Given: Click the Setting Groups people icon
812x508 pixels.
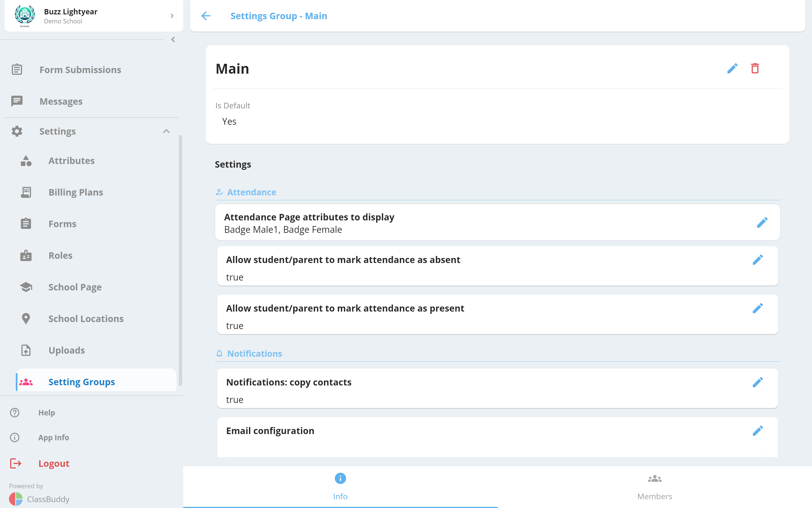Looking at the screenshot, I should [x=26, y=382].
